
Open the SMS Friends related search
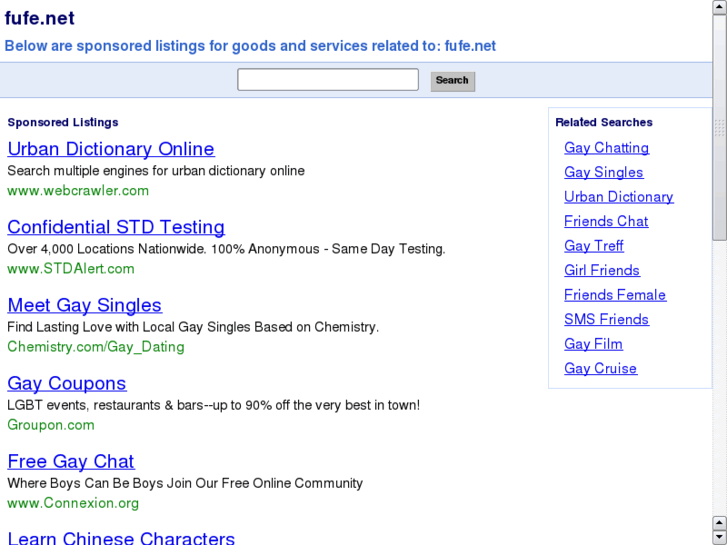pos(606,319)
